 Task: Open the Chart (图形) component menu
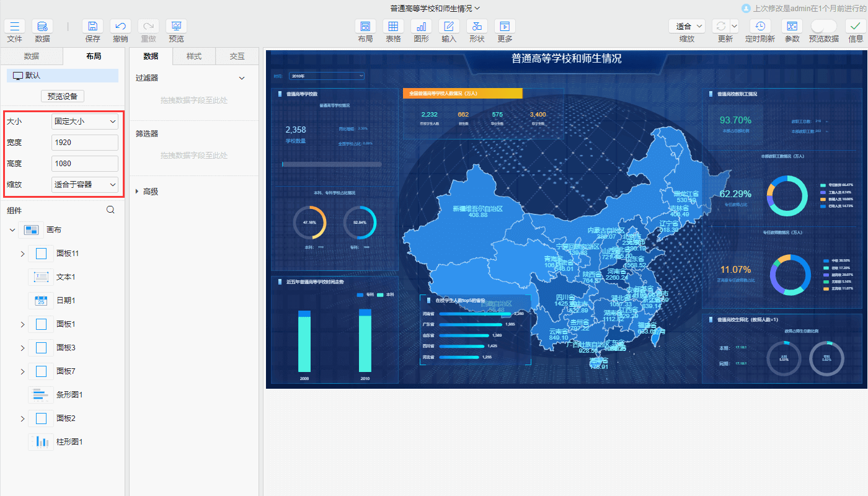421,27
